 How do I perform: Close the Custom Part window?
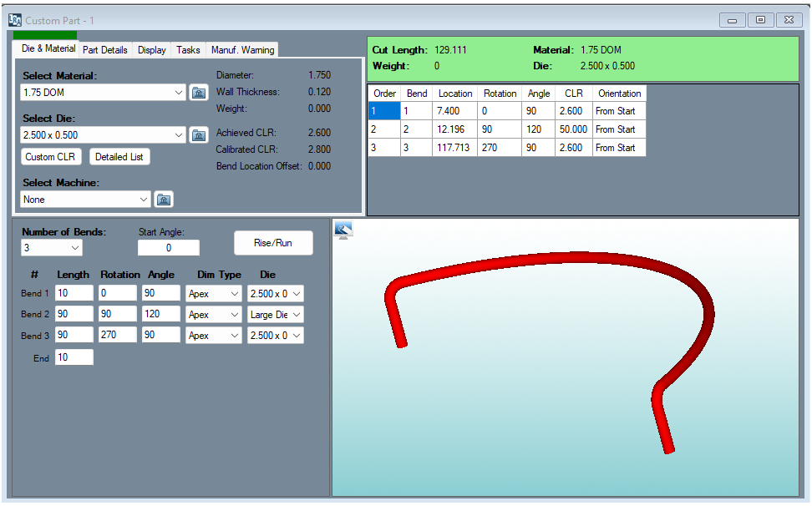pyautogui.click(x=789, y=20)
